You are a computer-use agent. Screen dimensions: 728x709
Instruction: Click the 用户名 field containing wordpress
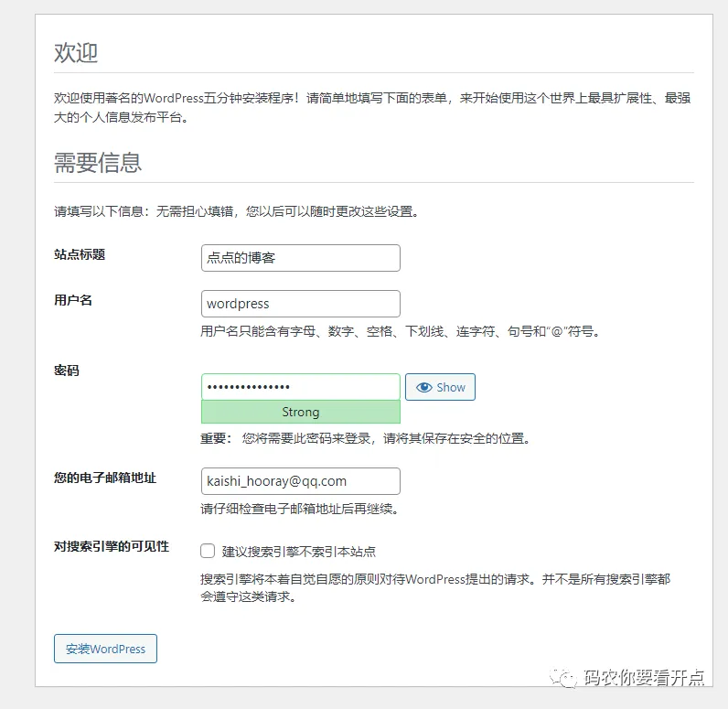[x=300, y=304]
